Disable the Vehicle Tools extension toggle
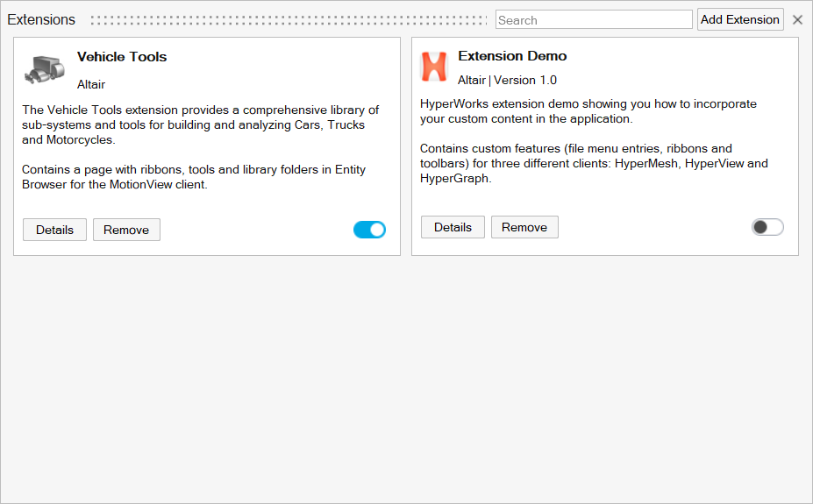This screenshot has width=813, height=504. point(370,230)
